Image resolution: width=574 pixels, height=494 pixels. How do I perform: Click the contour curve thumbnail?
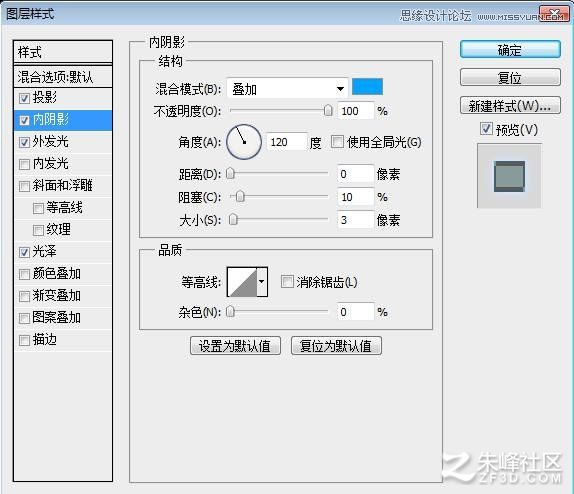242,282
